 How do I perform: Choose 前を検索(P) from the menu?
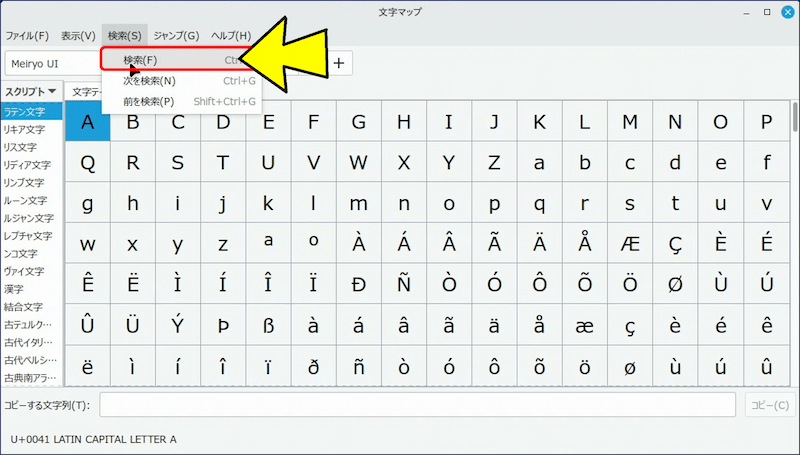pos(148,101)
